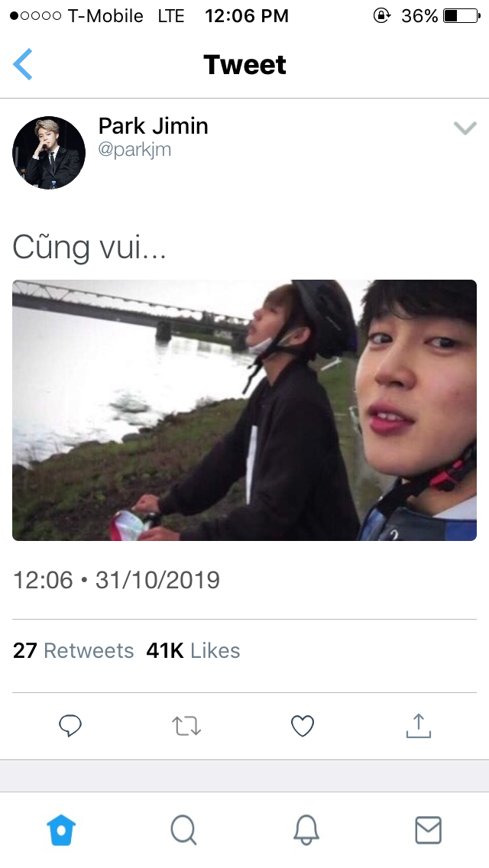The height and width of the screenshot is (868, 489).
Task: Tap the tweet timestamp 12:06 · 31/10/2019
Action: [x=116, y=580]
